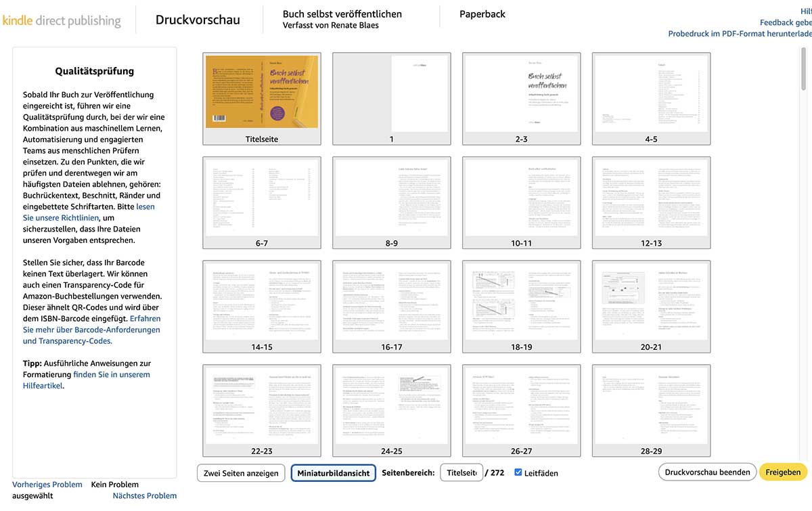
Task: Go to Vorheriges Problem
Action: point(47,485)
